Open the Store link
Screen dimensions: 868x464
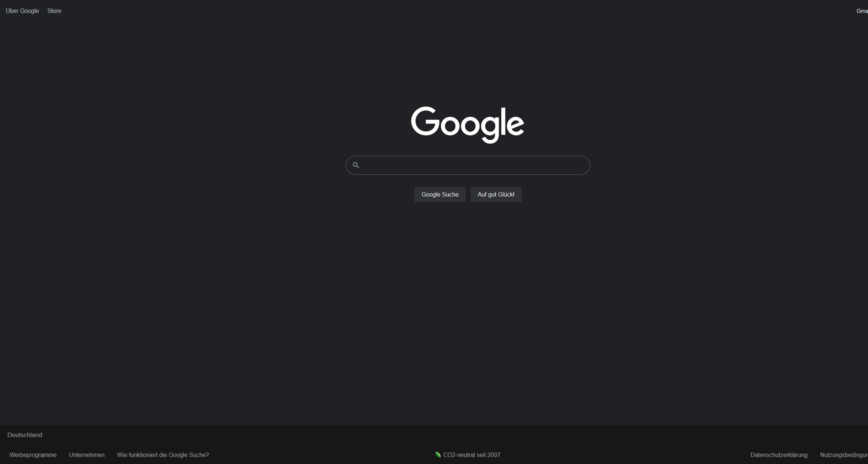[x=54, y=11]
